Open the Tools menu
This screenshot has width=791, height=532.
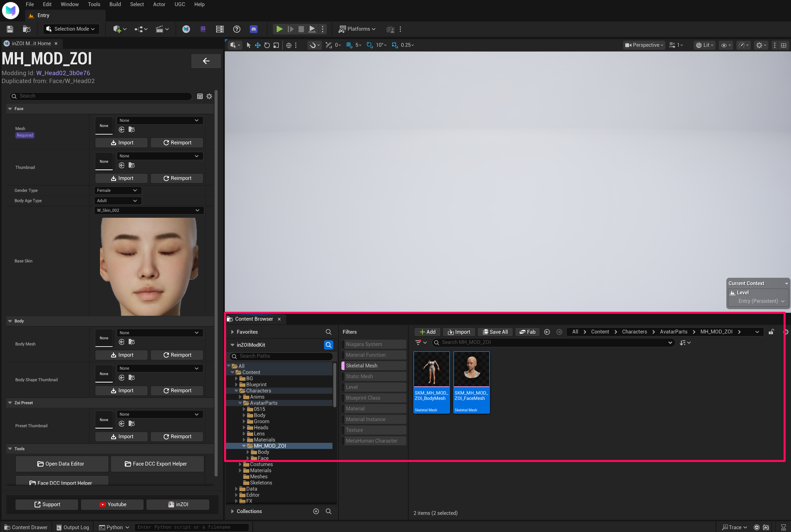click(94, 4)
